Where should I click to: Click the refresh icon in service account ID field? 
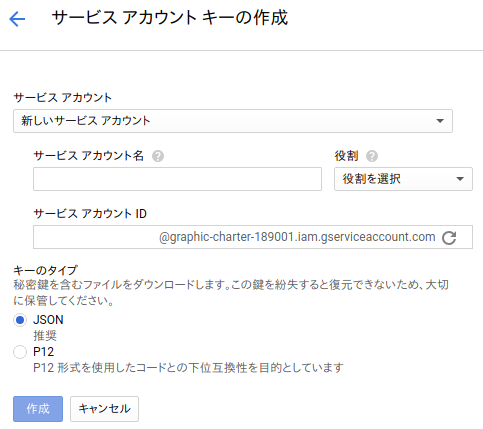[449, 238]
